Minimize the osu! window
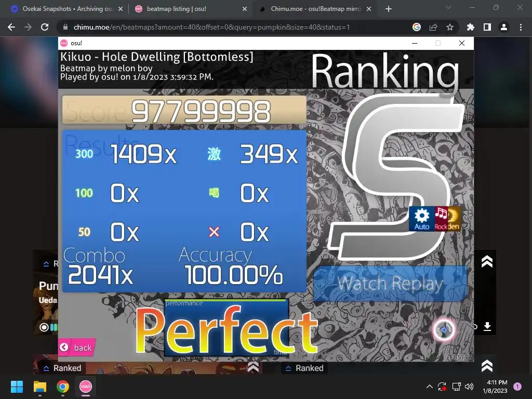The image size is (532, 399). [x=415, y=43]
